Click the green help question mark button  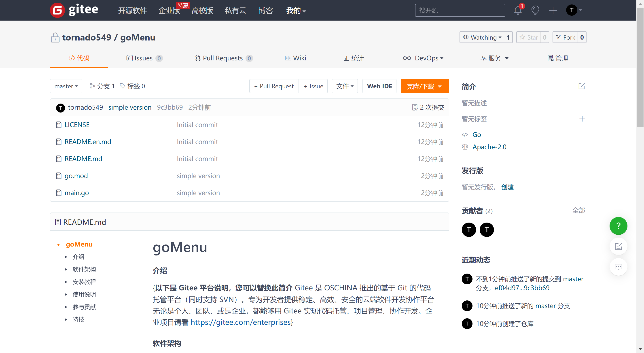(x=619, y=226)
